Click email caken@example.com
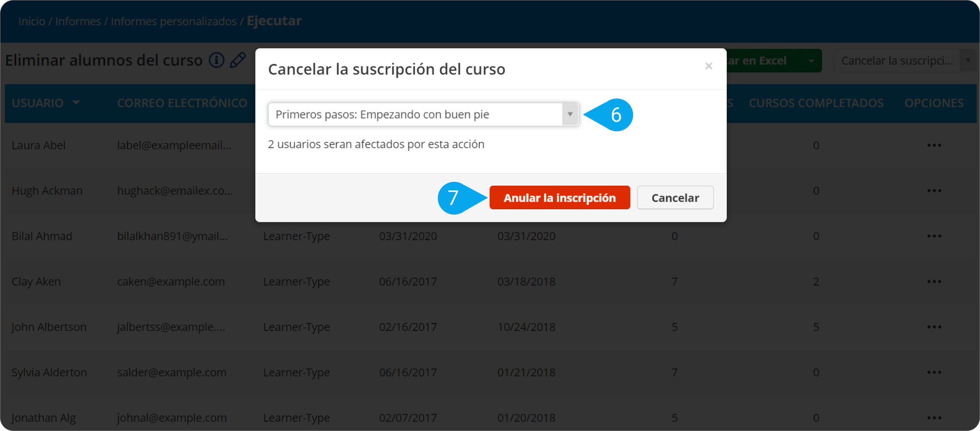Image resolution: width=980 pixels, height=431 pixels. pyautogui.click(x=171, y=282)
